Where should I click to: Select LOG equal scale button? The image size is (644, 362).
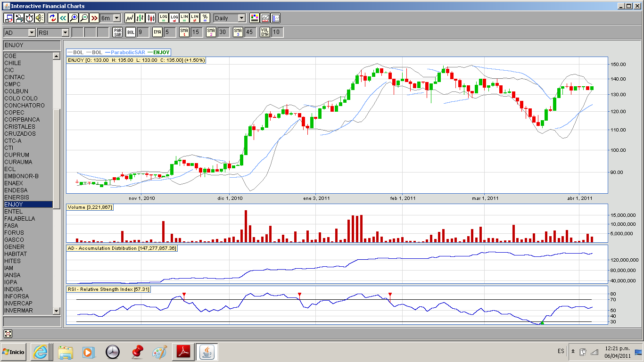[164, 18]
